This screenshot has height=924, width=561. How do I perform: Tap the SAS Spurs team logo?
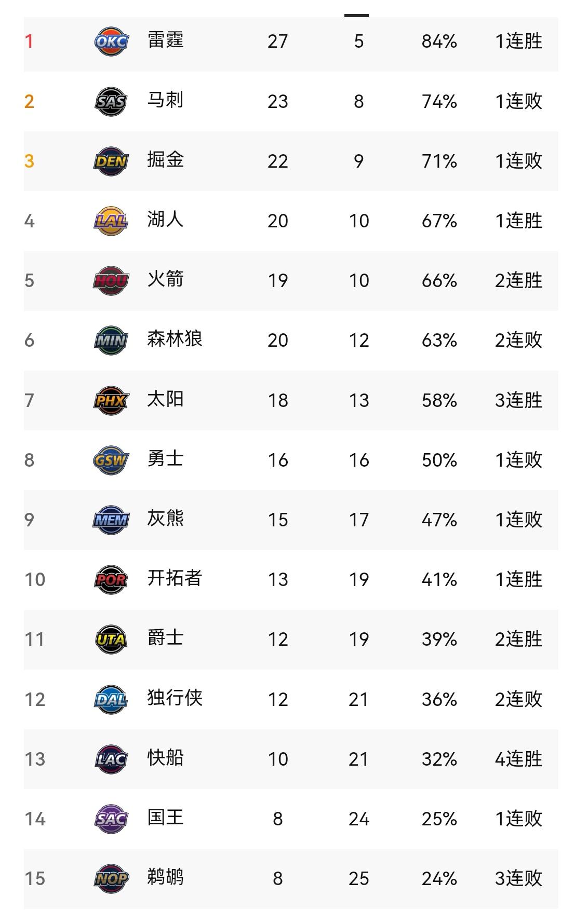[x=111, y=101]
